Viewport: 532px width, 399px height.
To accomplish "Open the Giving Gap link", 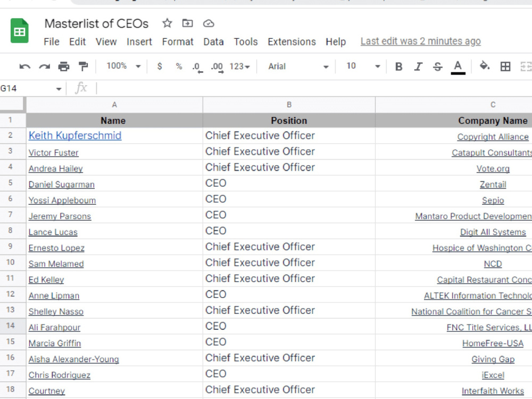I will tap(493, 359).
